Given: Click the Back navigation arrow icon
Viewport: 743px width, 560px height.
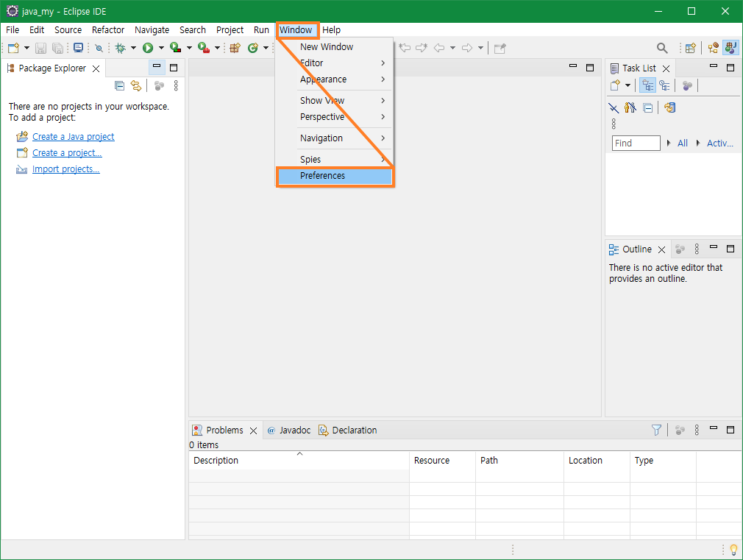Looking at the screenshot, I should (x=439, y=48).
